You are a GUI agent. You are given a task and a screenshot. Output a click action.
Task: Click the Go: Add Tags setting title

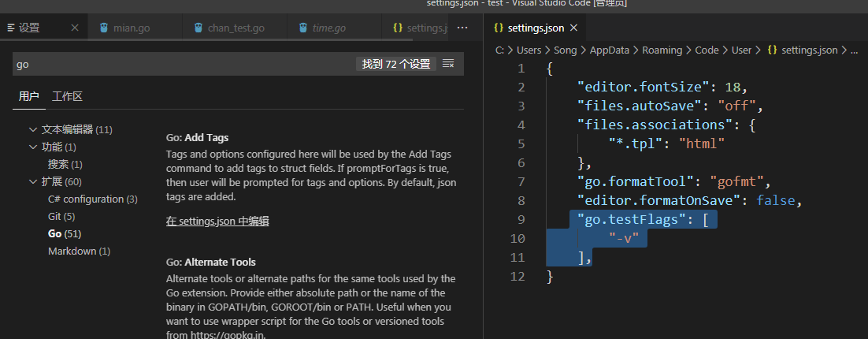[197, 137]
